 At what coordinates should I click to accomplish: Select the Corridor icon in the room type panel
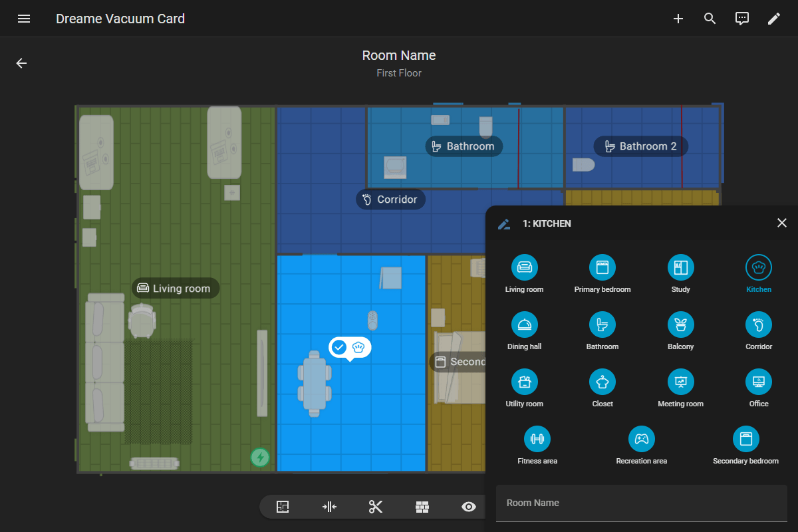759,325
